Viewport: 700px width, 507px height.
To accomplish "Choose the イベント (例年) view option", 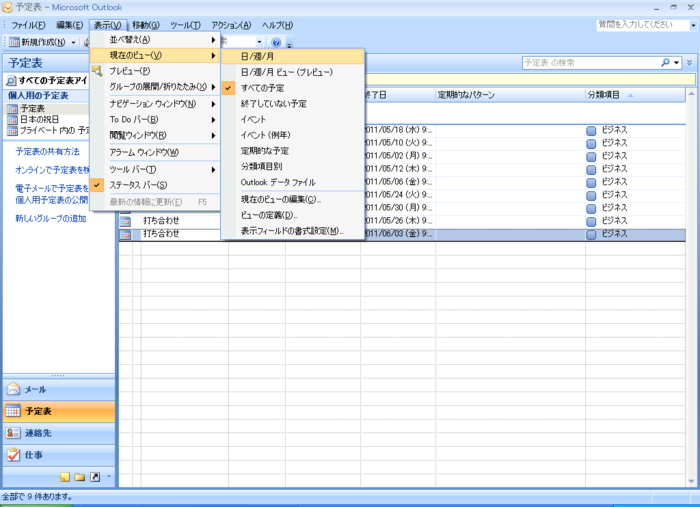I will 293,135.
